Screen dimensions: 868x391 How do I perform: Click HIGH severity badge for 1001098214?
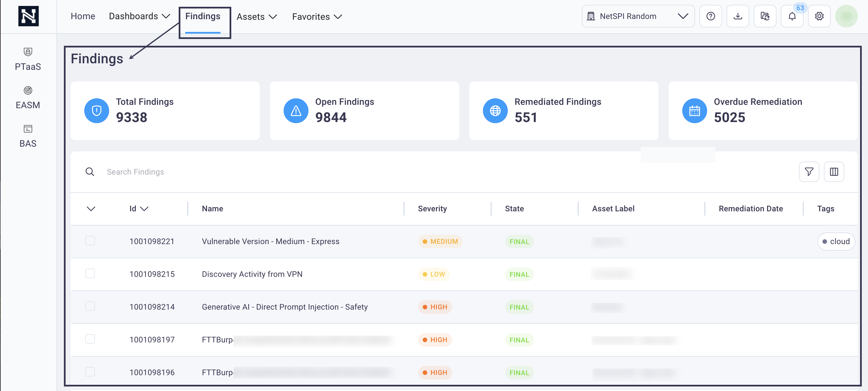tap(435, 307)
